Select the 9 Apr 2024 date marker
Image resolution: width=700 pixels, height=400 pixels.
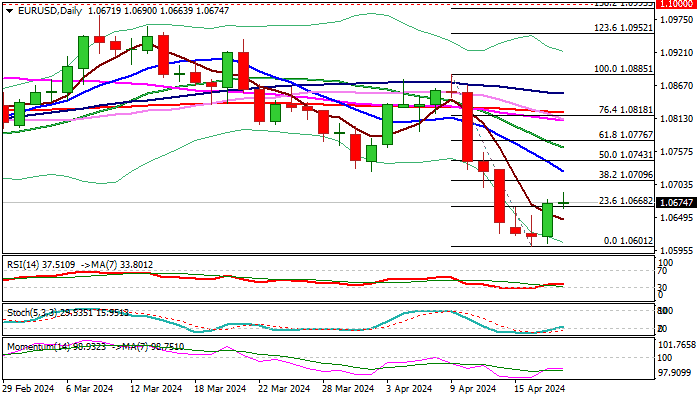473,388
